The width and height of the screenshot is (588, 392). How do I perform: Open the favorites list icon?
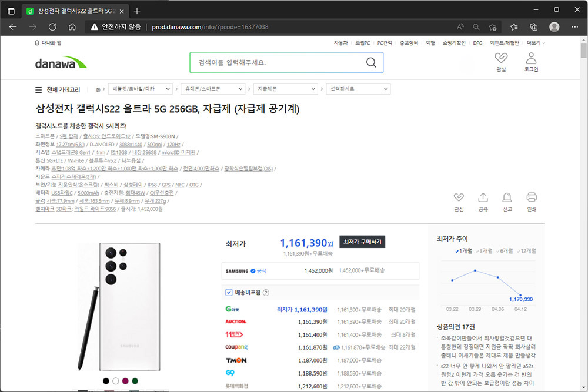[514, 27]
